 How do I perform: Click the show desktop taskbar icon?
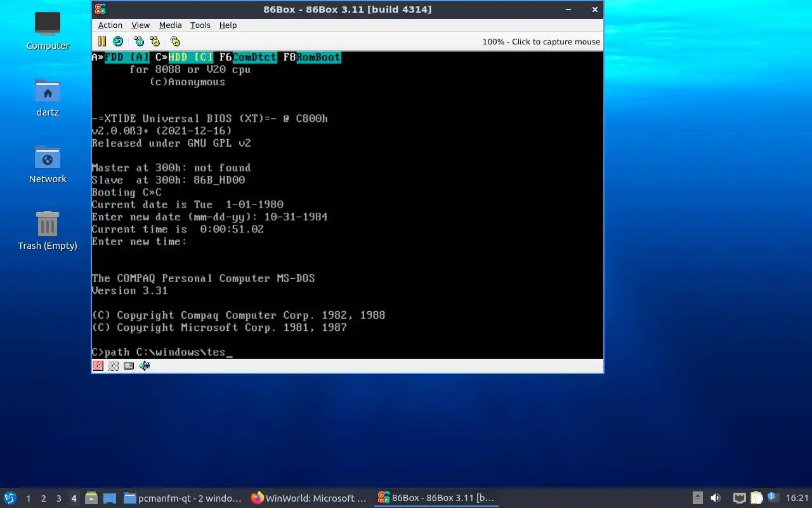click(x=109, y=498)
